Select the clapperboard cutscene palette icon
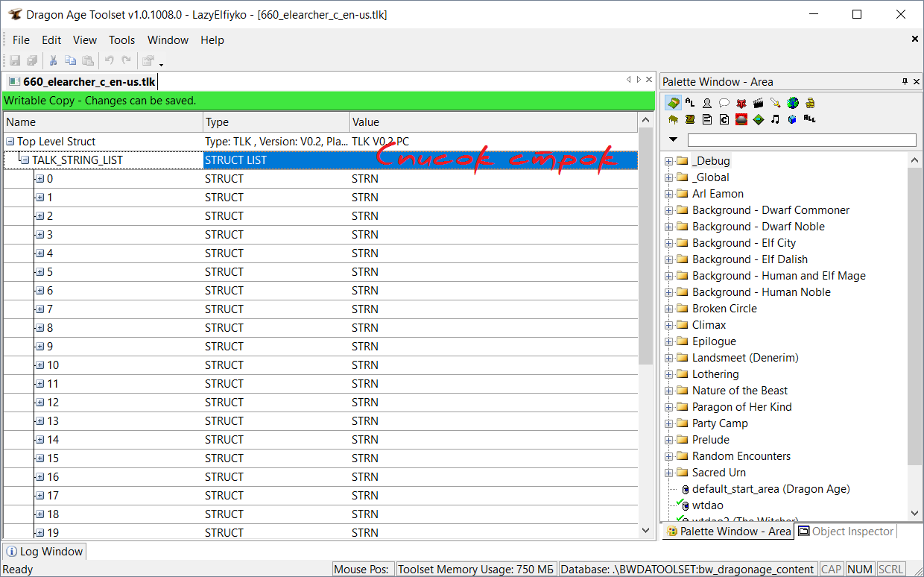 pos(759,103)
